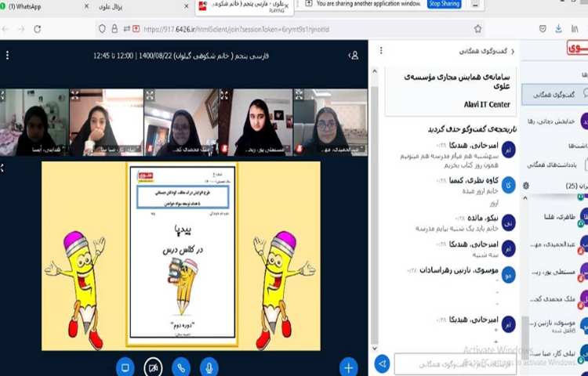The width and height of the screenshot is (588, 376).
Task: Click the Stop Sharing button
Action: click(x=444, y=3)
